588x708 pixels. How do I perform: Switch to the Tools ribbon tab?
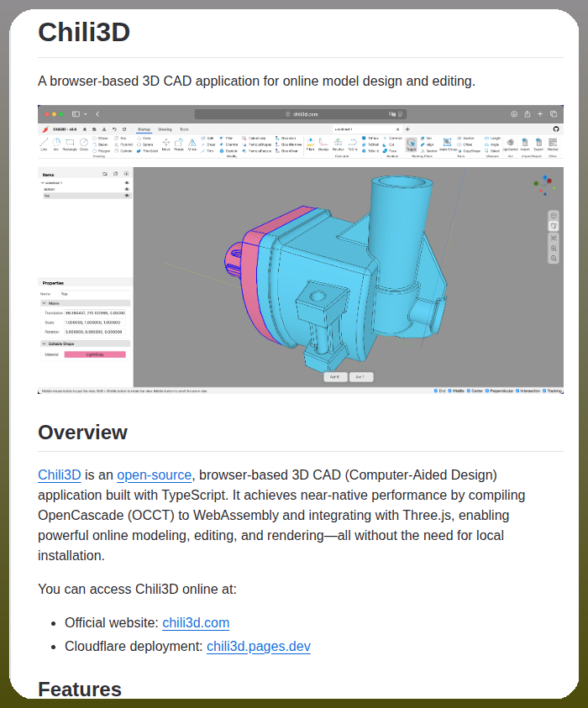point(184,129)
